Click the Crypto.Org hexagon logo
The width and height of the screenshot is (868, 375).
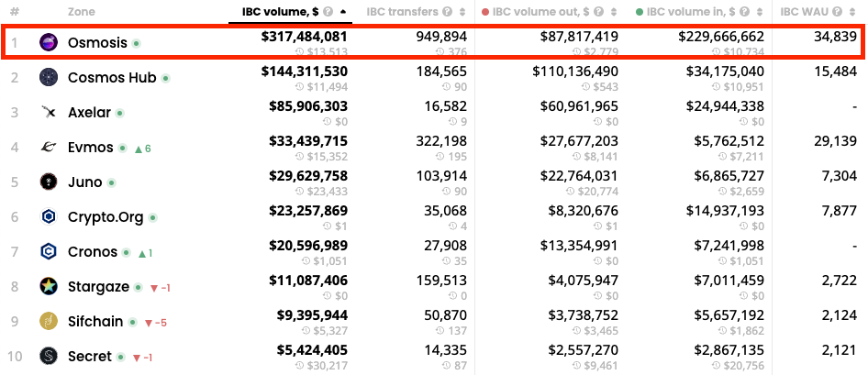click(49, 216)
